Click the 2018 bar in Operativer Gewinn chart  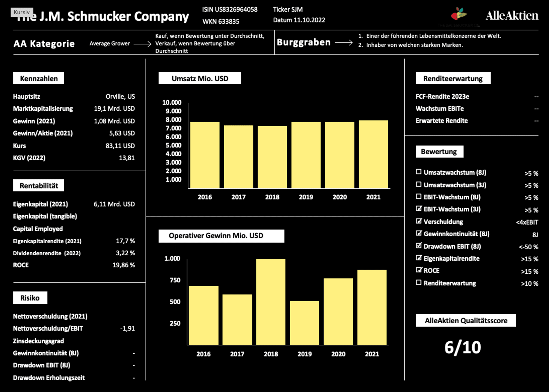(271, 302)
